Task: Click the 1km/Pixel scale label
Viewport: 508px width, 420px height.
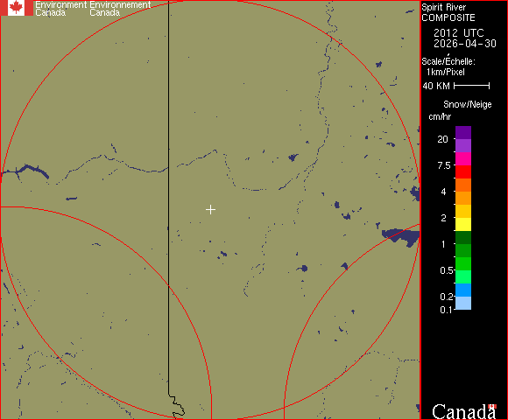Action: point(446,72)
